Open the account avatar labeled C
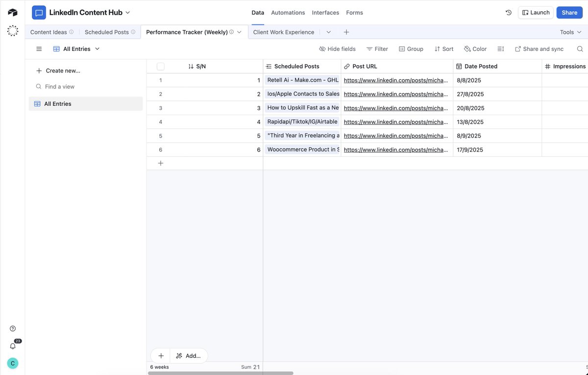588x375 pixels. (x=13, y=363)
